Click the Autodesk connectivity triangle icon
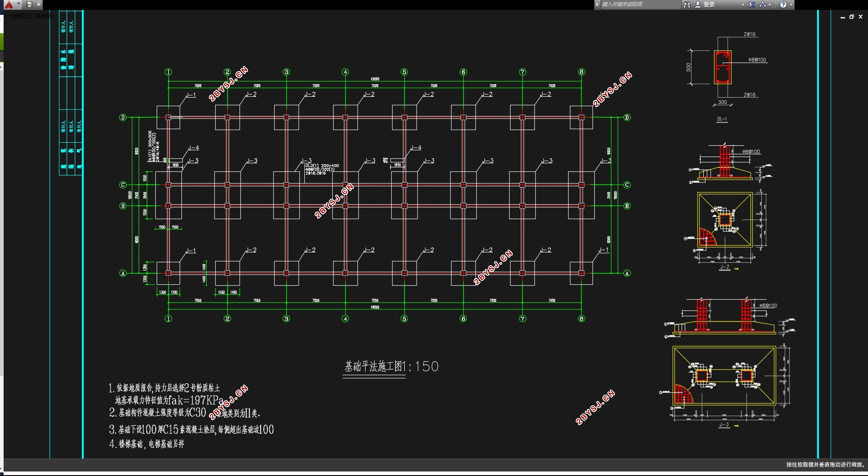 point(763,4)
